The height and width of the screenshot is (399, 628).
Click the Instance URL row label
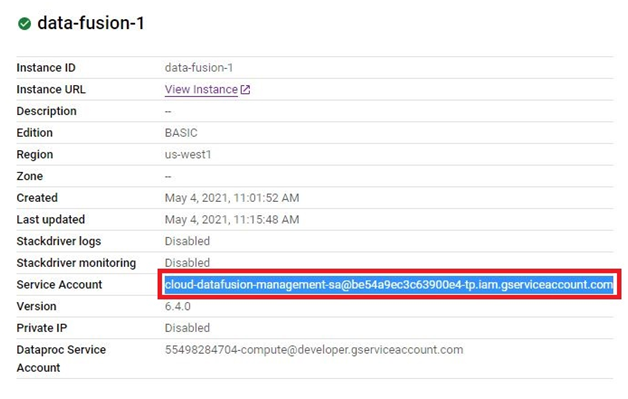[51, 89]
